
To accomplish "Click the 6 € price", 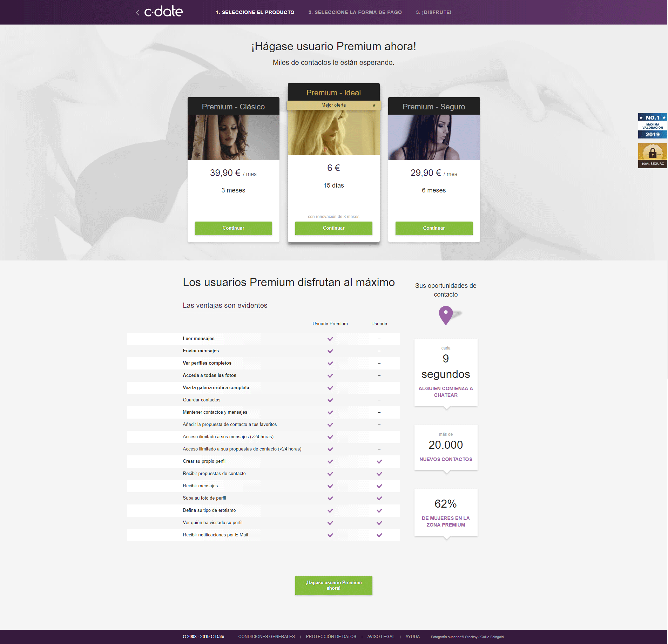I will pyautogui.click(x=333, y=168).
